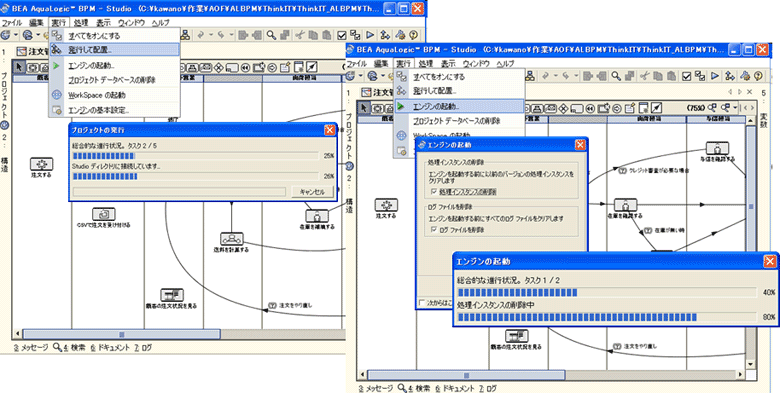
Task: Click scissors cut icon in right window toolbar
Action: click(644, 76)
